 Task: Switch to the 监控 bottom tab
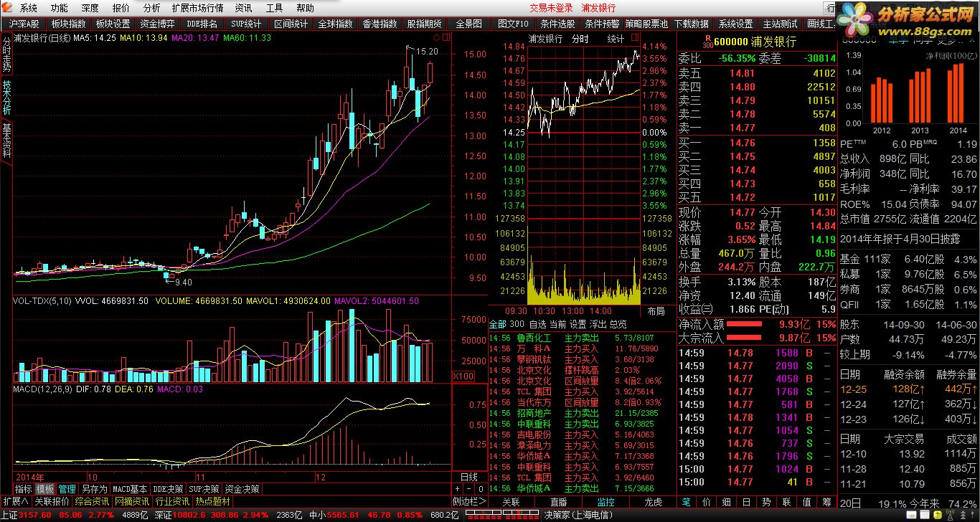[606, 502]
